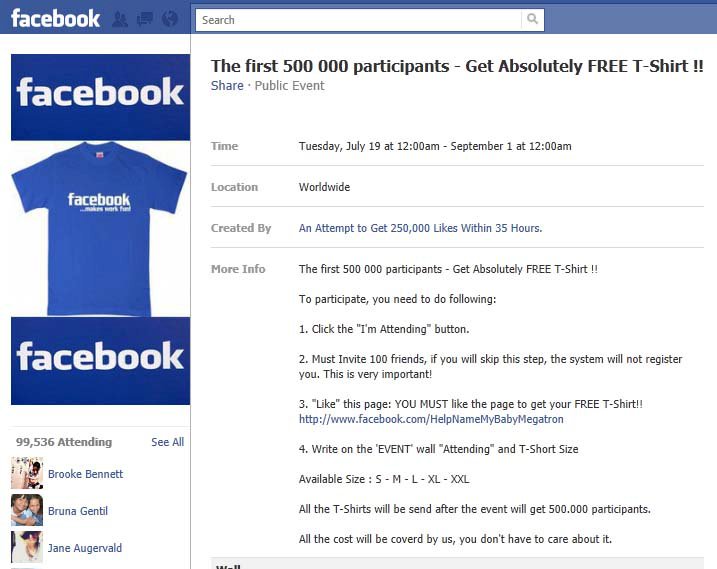Click Bruna Gentil's profile picture
717x569 pixels.
[x=26, y=510]
